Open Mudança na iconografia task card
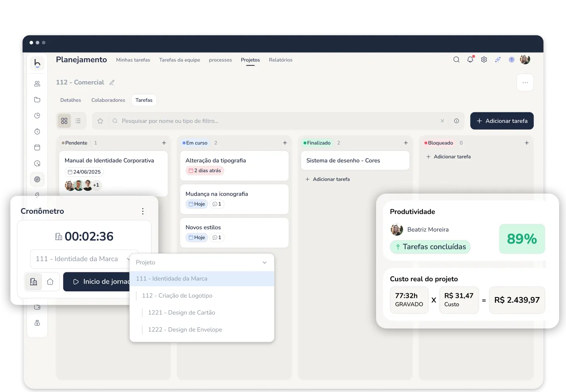This screenshot has height=392, width=566. [234, 199]
